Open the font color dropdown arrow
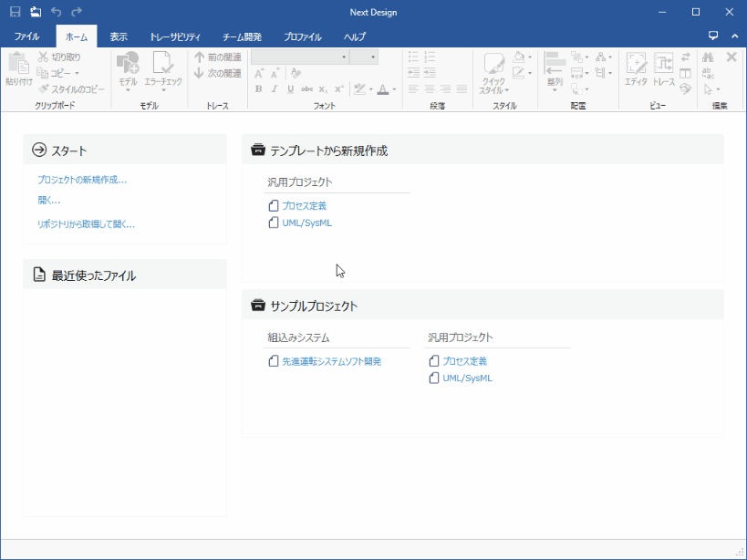The height and width of the screenshot is (560, 747). [x=394, y=89]
